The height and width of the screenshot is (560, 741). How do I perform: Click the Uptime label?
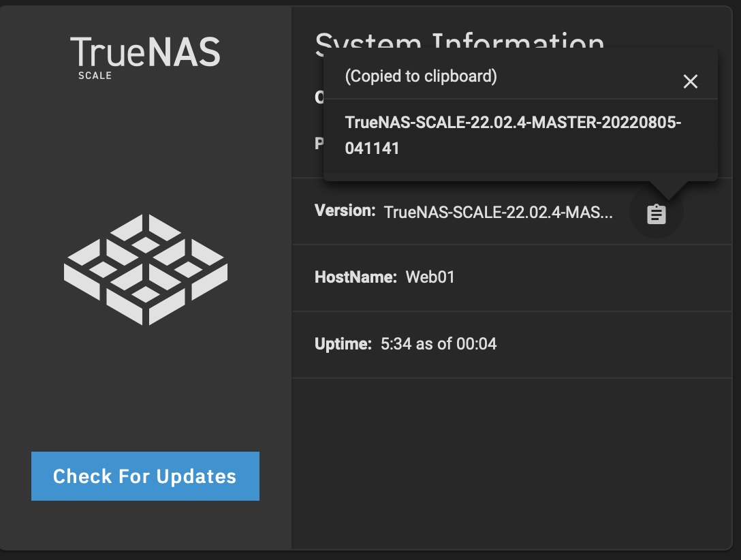[343, 343]
